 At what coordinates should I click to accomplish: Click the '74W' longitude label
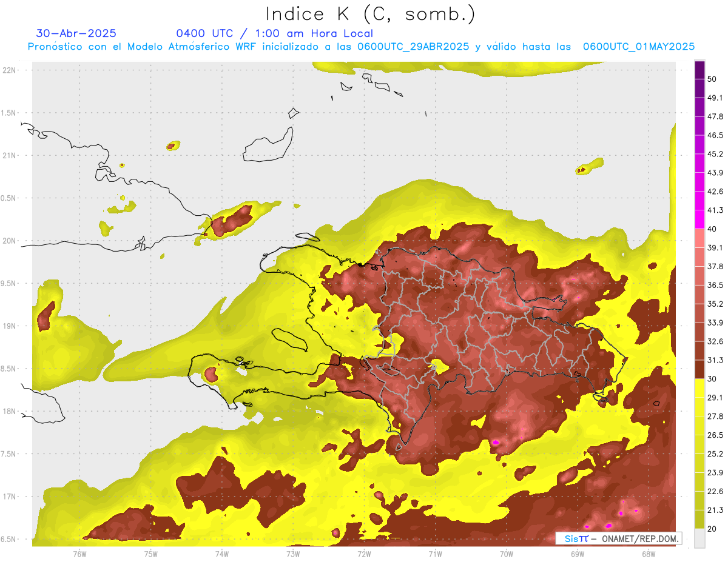coord(222,554)
